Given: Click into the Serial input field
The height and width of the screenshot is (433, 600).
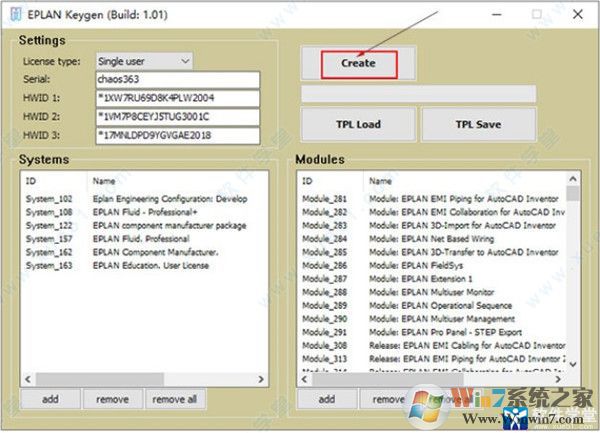Looking at the screenshot, I should click(178, 80).
